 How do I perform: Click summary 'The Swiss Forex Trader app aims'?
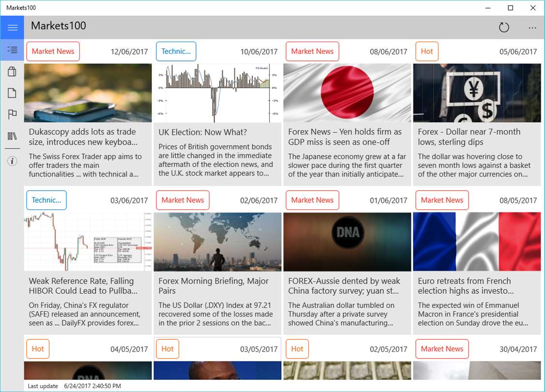point(85,166)
